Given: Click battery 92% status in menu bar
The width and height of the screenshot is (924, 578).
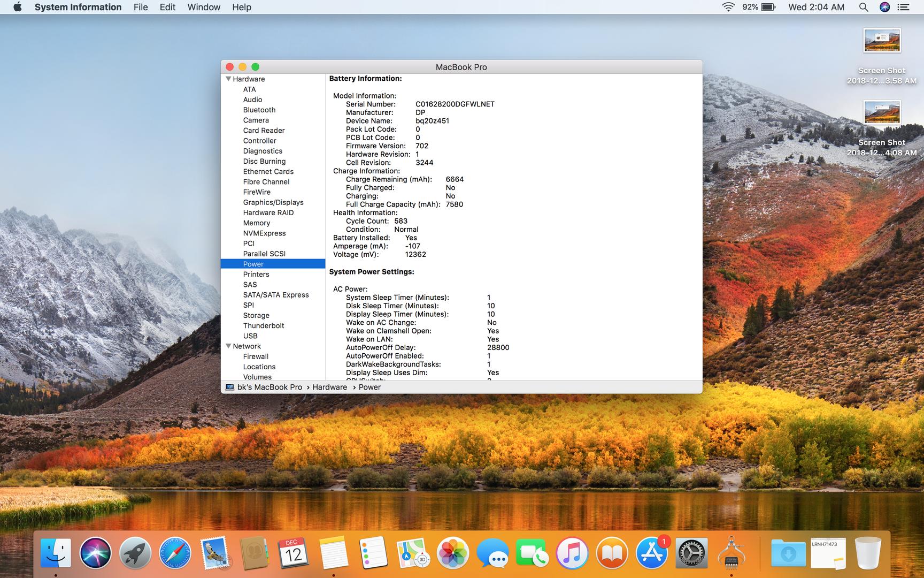Looking at the screenshot, I should coord(759,7).
